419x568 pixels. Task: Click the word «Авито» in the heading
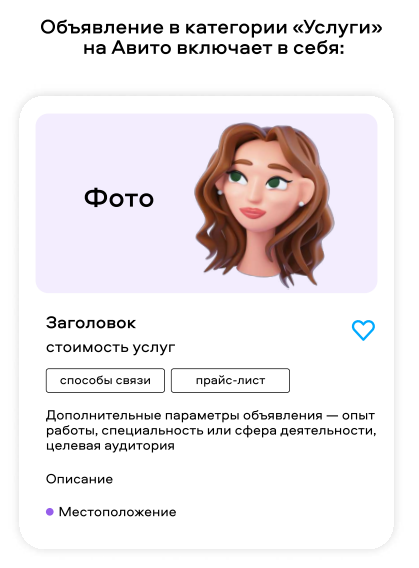[x=141, y=48]
